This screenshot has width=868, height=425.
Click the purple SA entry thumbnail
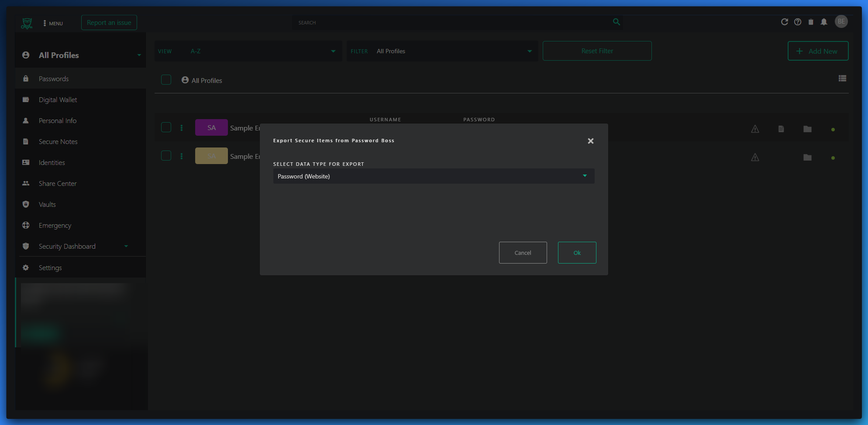tap(211, 127)
